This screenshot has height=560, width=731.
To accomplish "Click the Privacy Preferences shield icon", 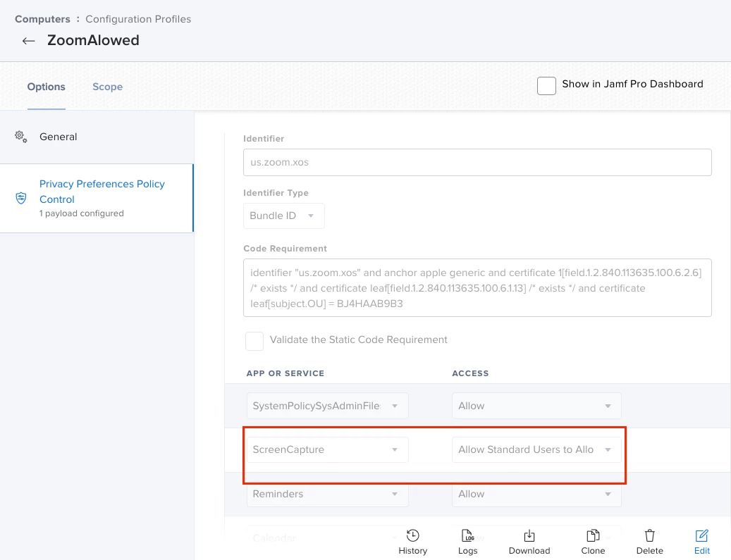I will coord(21,199).
